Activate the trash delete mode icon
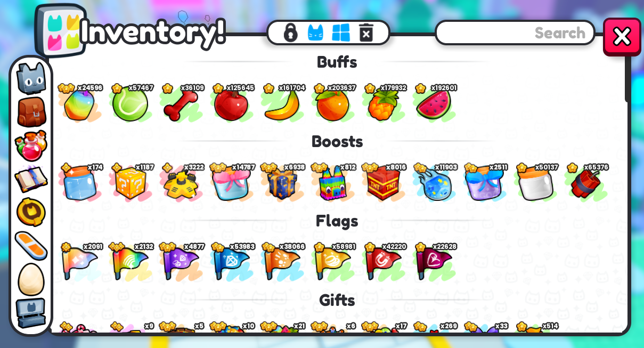Image resolution: width=644 pixels, height=348 pixels. point(366,33)
